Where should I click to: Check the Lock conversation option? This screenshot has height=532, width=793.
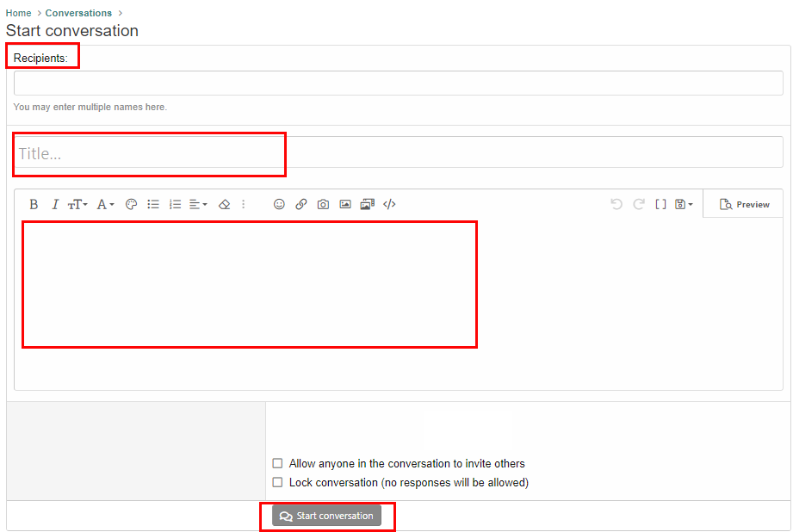coord(277,482)
